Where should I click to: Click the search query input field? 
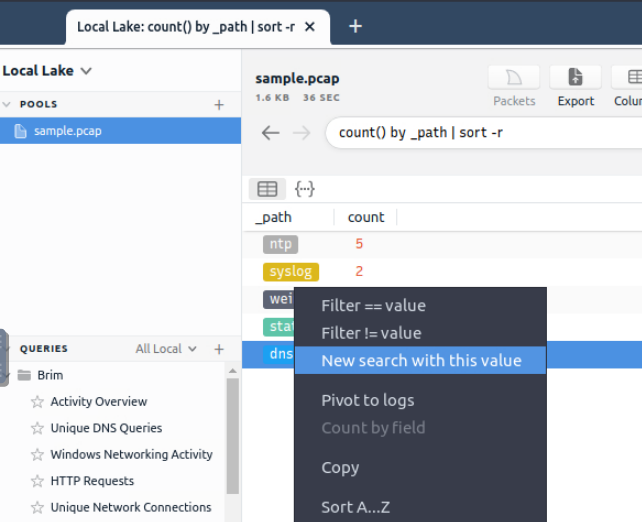(480, 132)
